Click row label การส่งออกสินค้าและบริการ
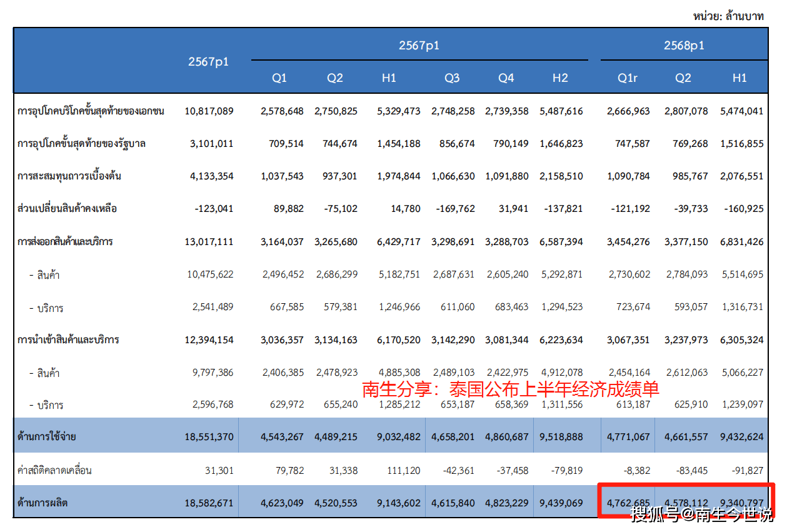Image resolution: width=792 pixels, height=532 pixels. tap(65, 241)
